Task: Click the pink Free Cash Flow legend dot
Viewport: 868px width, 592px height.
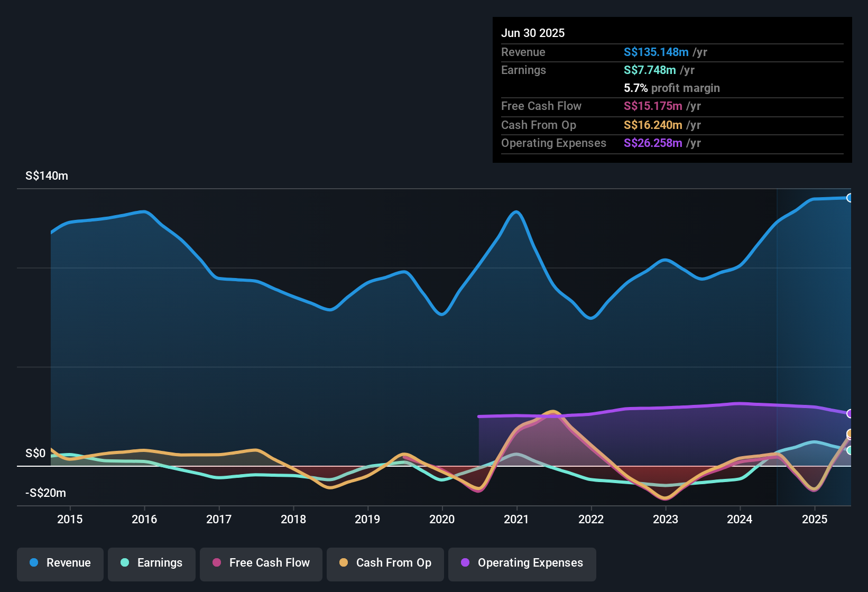Action: [x=216, y=563]
